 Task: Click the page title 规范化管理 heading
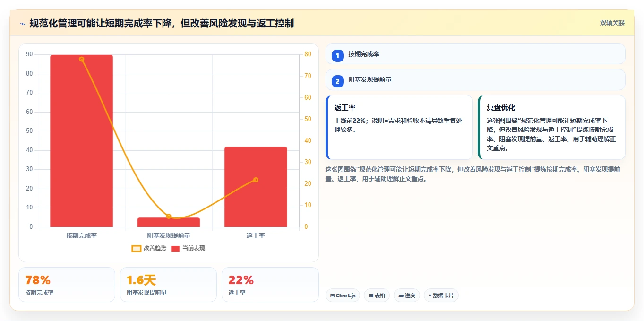click(x=162, y=23)
